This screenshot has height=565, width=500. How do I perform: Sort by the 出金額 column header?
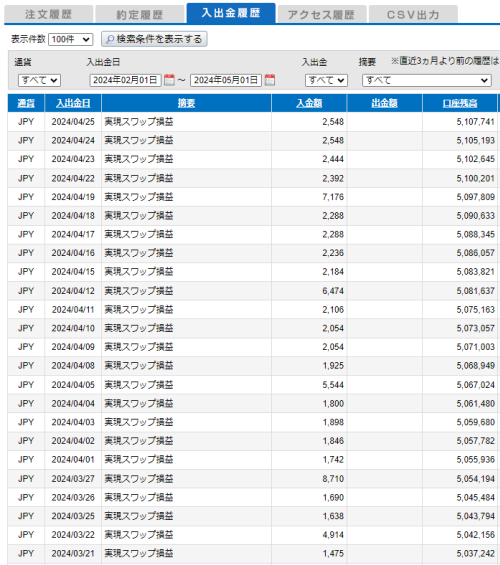(x=384, y=103)
